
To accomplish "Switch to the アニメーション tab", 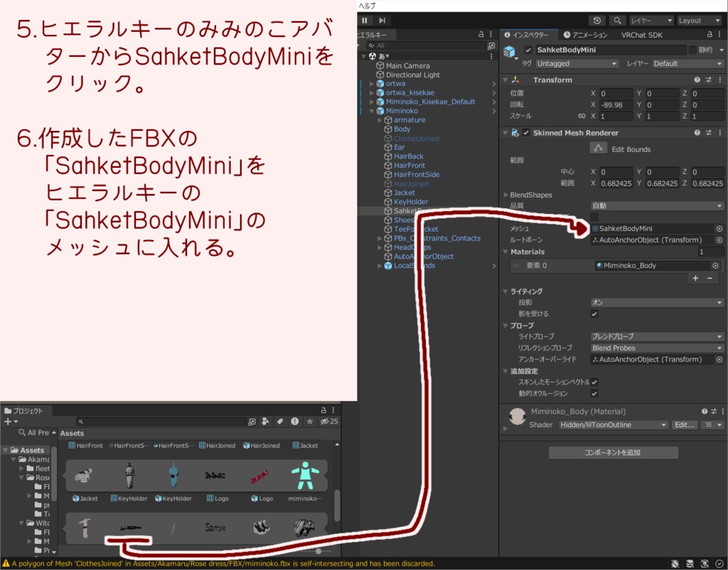I will (x=585, y=35).
